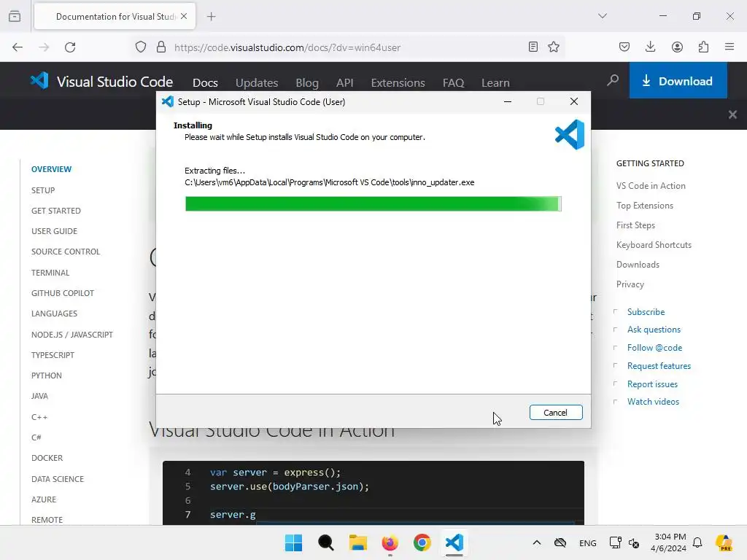
Task: Click the blue Download button
Action: pyautogui.click(x=678, y=80)
